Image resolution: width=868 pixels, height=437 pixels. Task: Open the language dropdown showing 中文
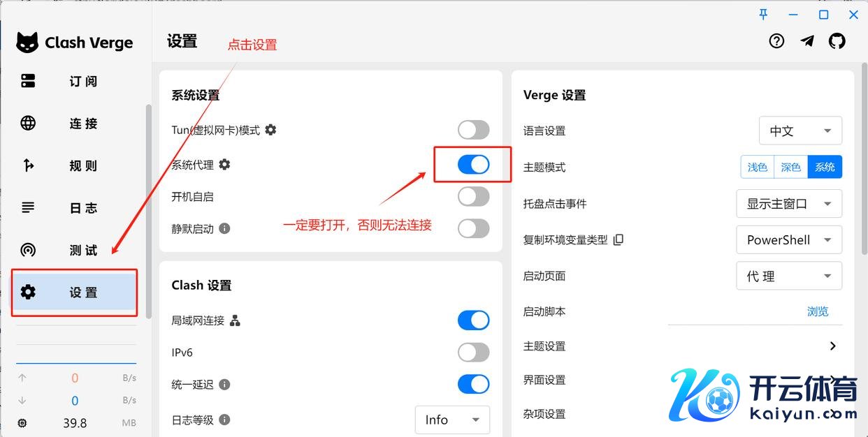pos(800,131)
